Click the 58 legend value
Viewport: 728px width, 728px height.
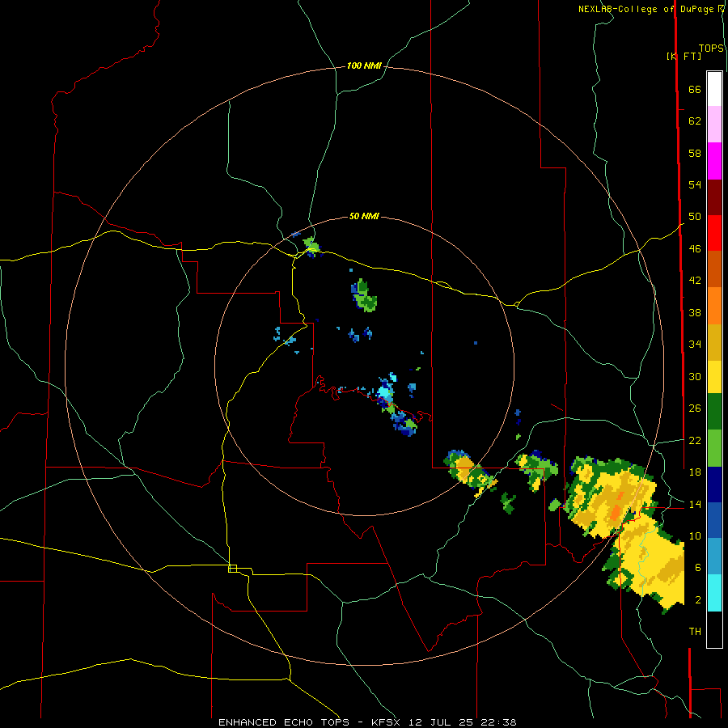695,153
